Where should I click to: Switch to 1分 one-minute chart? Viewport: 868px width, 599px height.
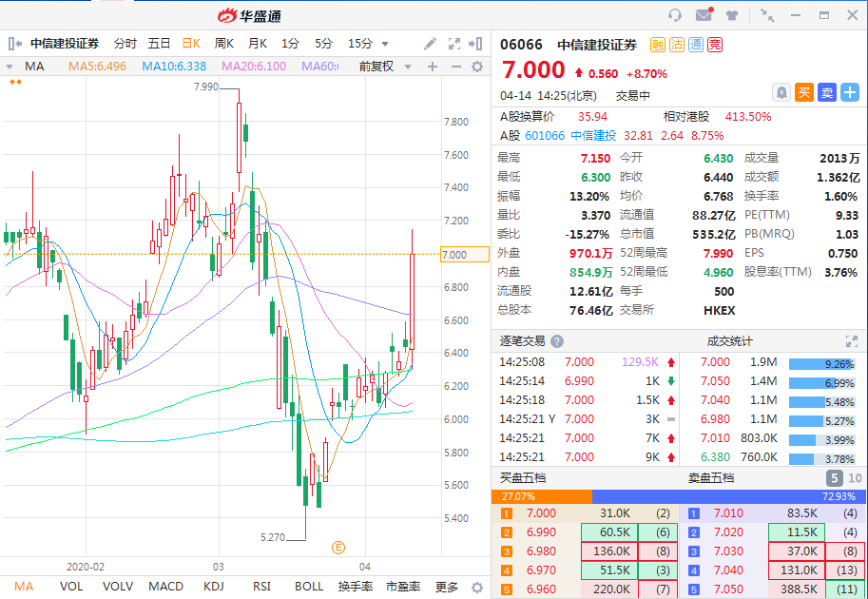click(x=290, y=44)
